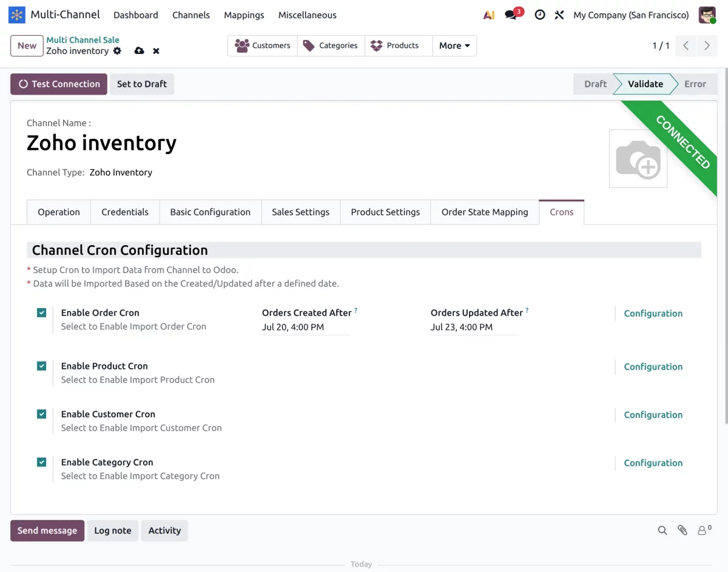Select the Error status stage
Screen dimensions: 728x572
point(695,84)
